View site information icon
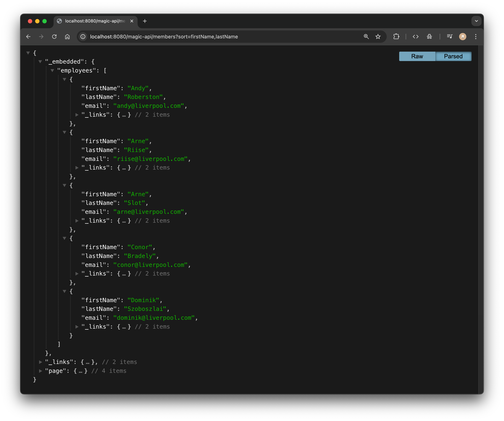 (x=83, y=37)
